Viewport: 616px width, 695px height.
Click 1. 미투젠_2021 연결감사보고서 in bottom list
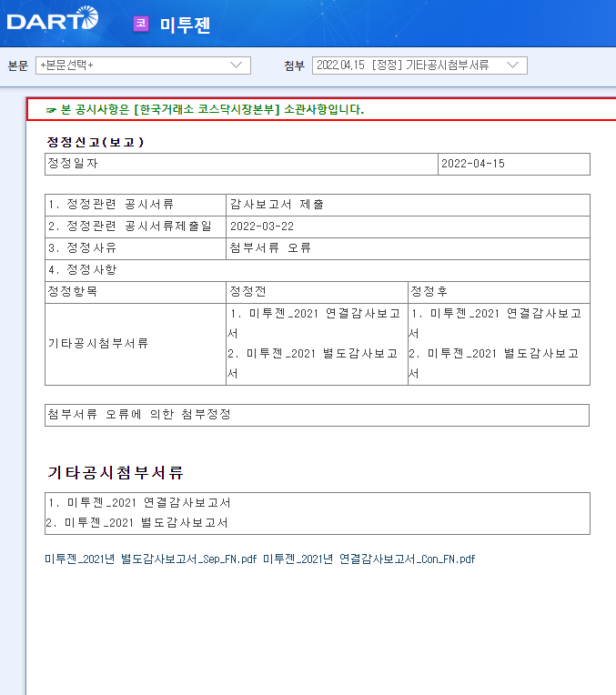coord(140,503)
